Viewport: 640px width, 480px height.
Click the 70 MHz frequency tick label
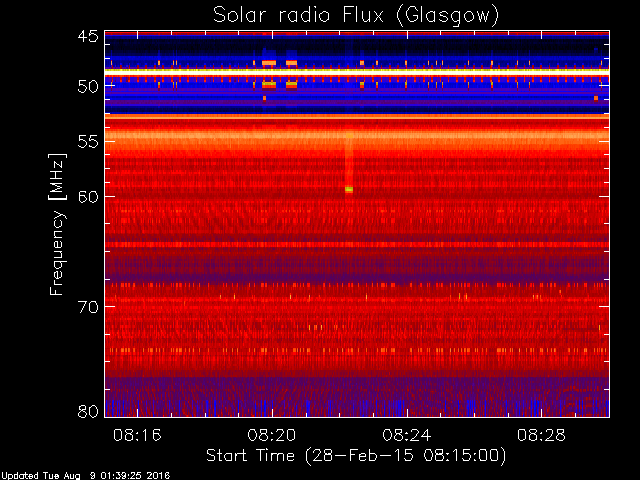click(88, 307)
